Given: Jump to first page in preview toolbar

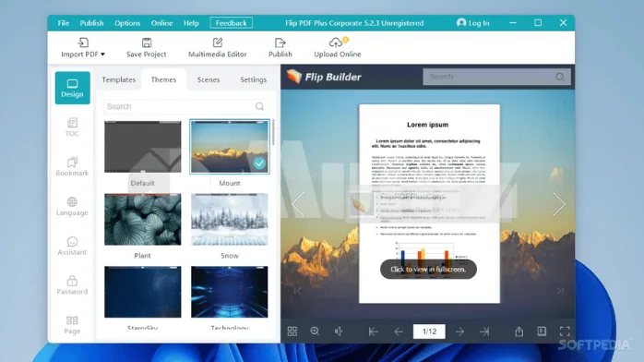Looking at the screenshot, I should 374,332.
